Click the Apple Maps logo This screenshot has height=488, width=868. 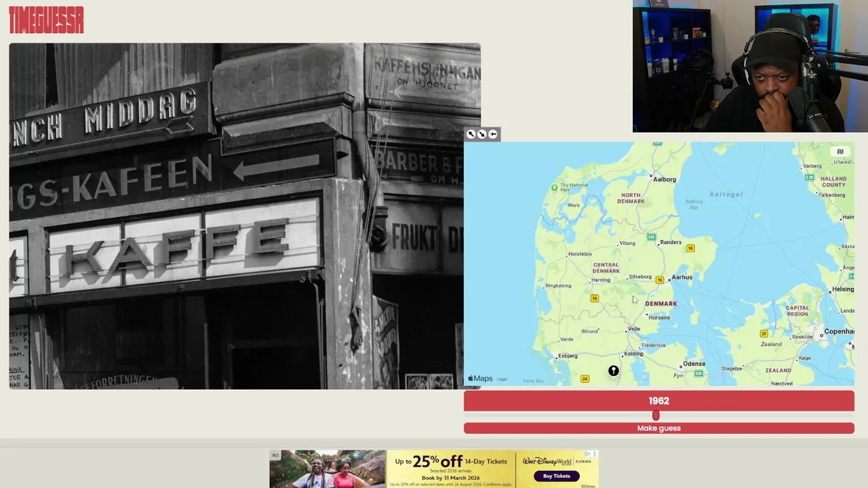pyautogui.click(x=480, y=379)
